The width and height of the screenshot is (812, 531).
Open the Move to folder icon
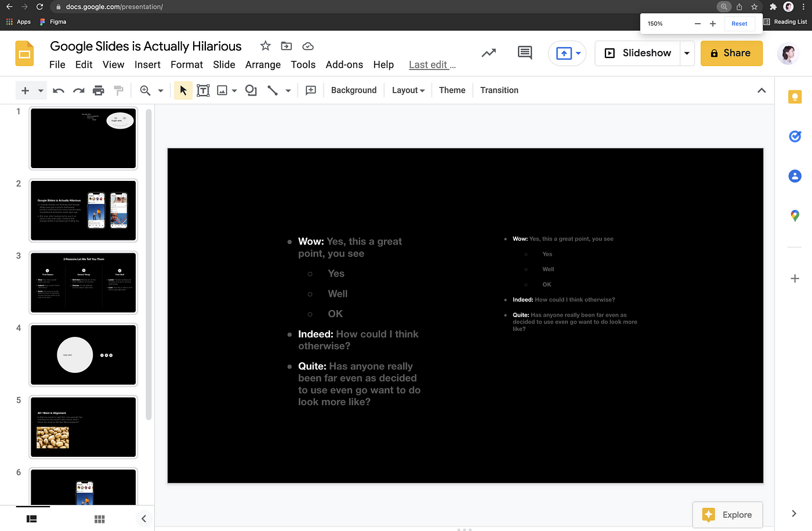pos(287,46)
